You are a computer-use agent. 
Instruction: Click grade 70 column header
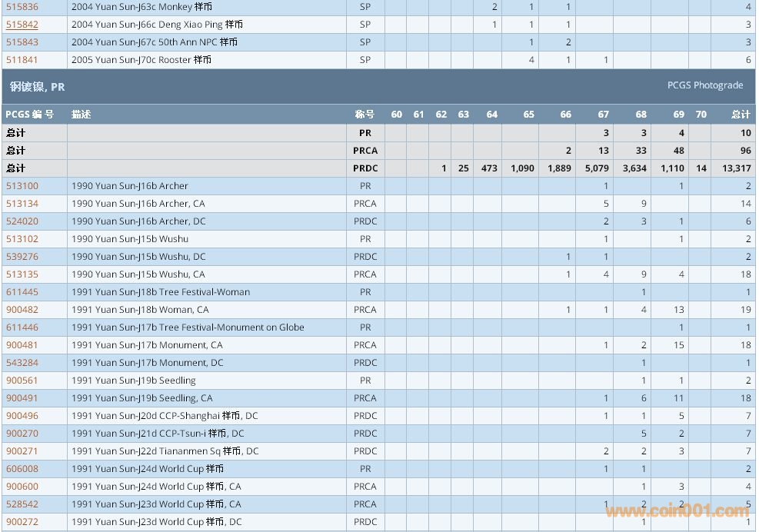point(701,115)
